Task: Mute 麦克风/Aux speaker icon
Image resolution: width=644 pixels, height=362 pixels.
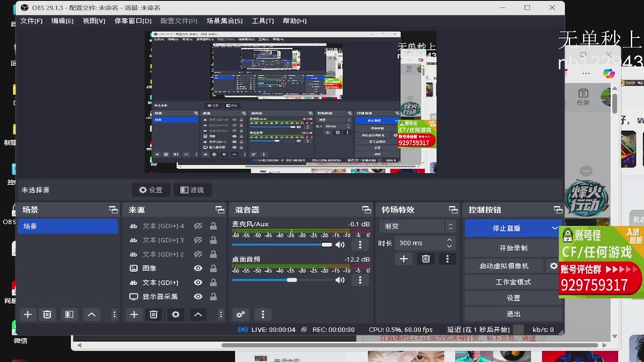Action: (340, 245)
